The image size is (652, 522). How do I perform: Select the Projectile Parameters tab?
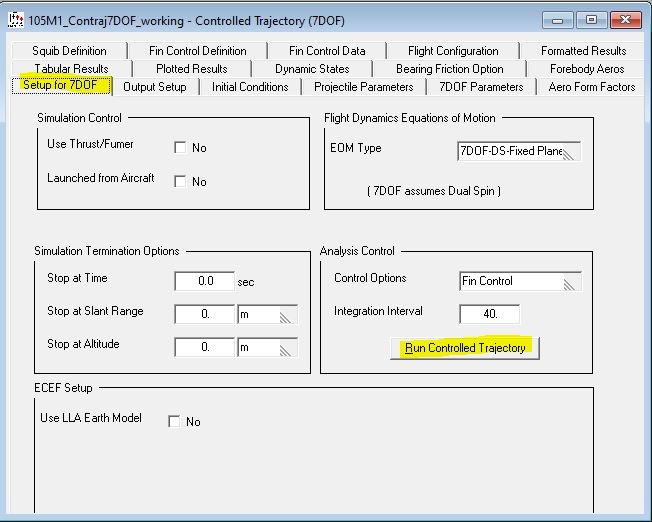[363, 87]
